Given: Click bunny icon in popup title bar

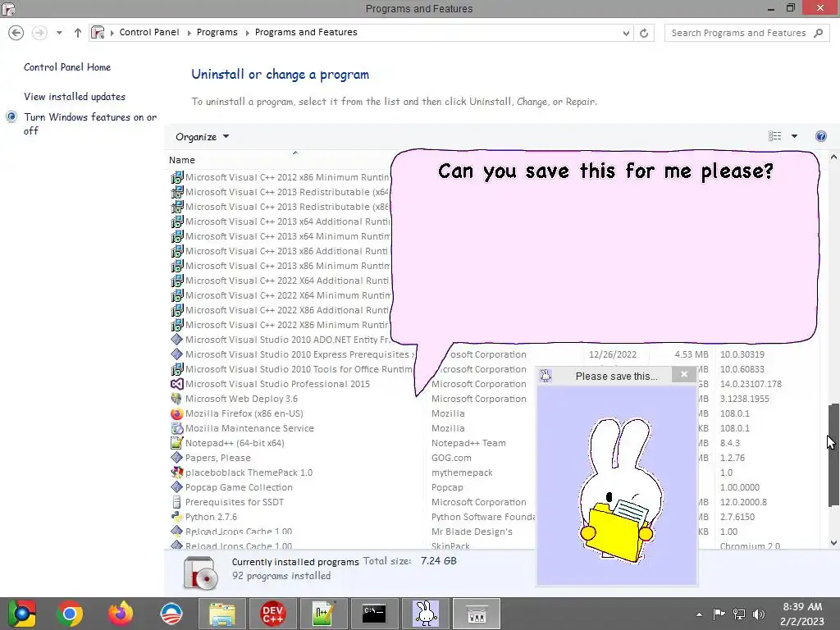Looking at the screenshot, I should tap(546, 376).
